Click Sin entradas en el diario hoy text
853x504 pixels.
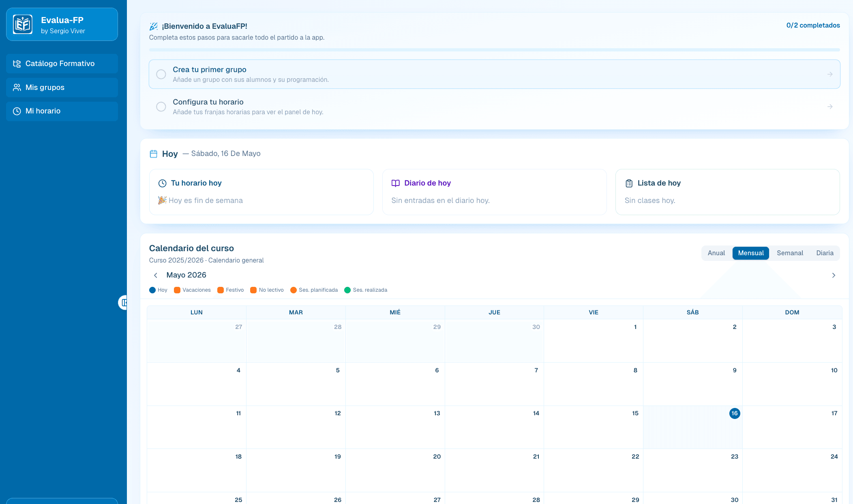[x=440, y=201]
